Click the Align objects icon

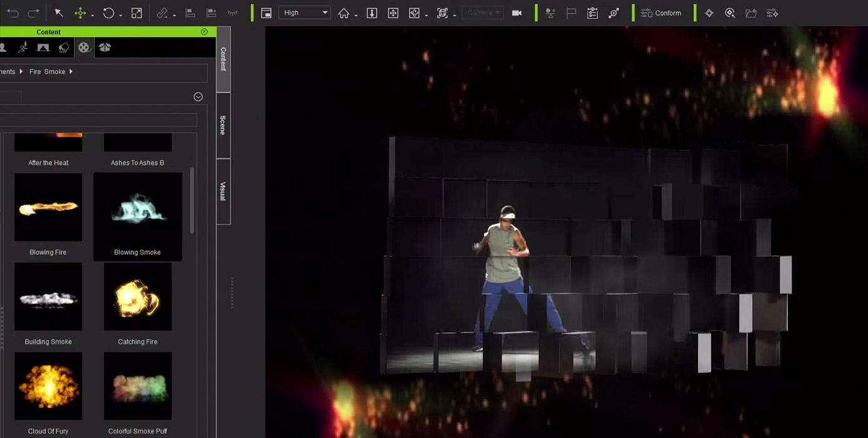pos(190,13)
